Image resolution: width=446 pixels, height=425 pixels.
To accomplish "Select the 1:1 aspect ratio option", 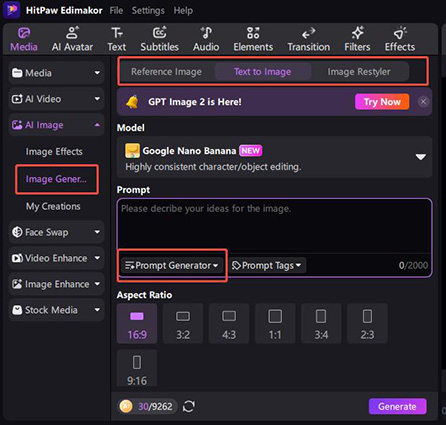I will coord(275,323).
